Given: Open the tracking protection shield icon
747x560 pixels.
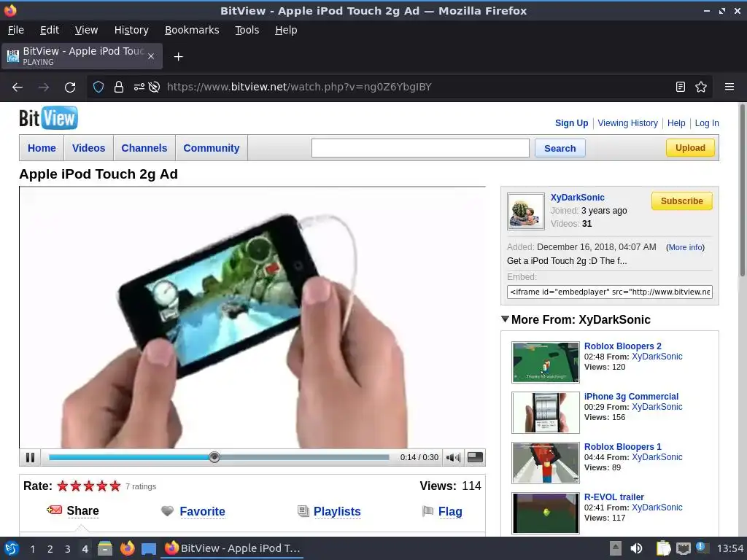Looking at the screenshot, I should pos(98,87).
